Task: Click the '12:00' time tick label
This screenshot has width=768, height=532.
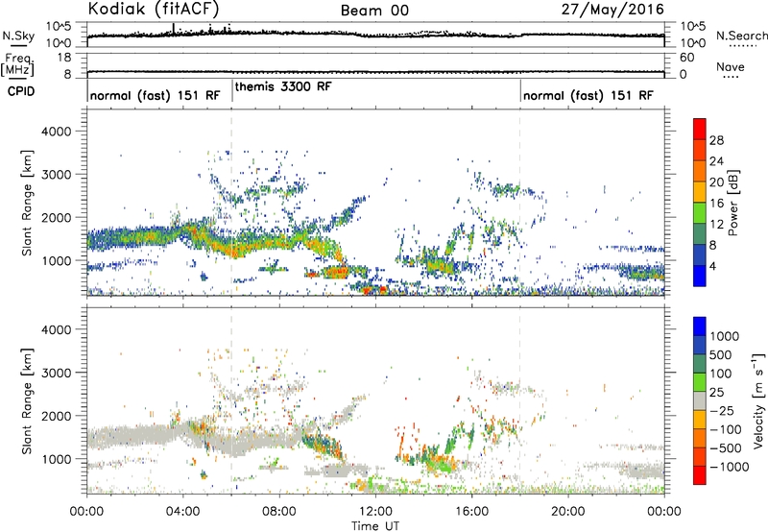Action: (375, 512)
